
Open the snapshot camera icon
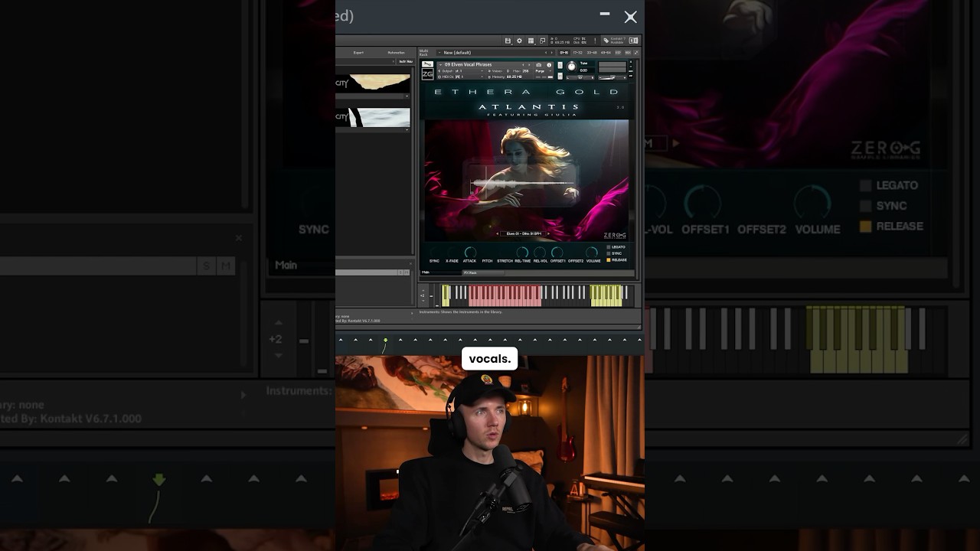538,65
